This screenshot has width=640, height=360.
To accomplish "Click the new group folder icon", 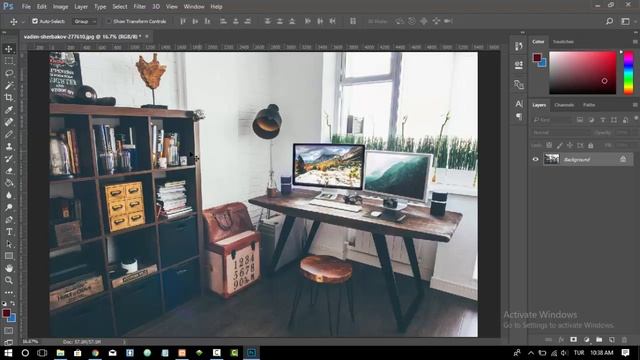I will pos(599,340).
